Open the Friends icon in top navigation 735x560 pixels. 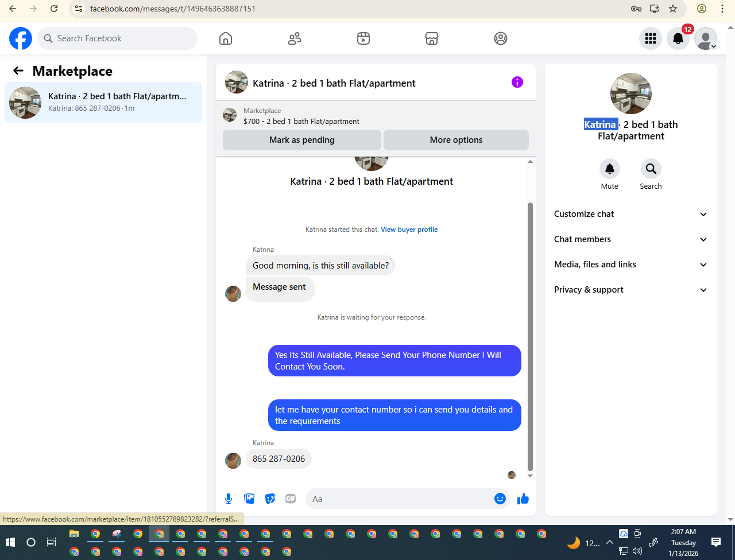pyautogui.click(x=295, y=38)
